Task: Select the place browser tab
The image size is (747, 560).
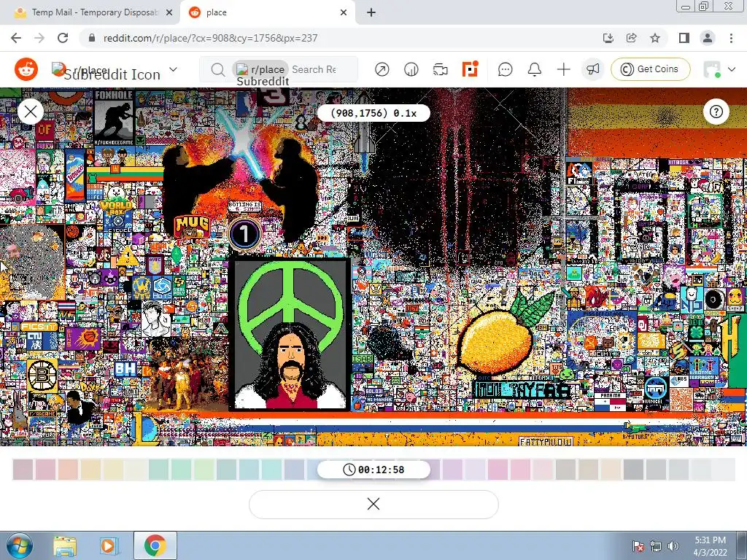Action: tap(267, 12)
